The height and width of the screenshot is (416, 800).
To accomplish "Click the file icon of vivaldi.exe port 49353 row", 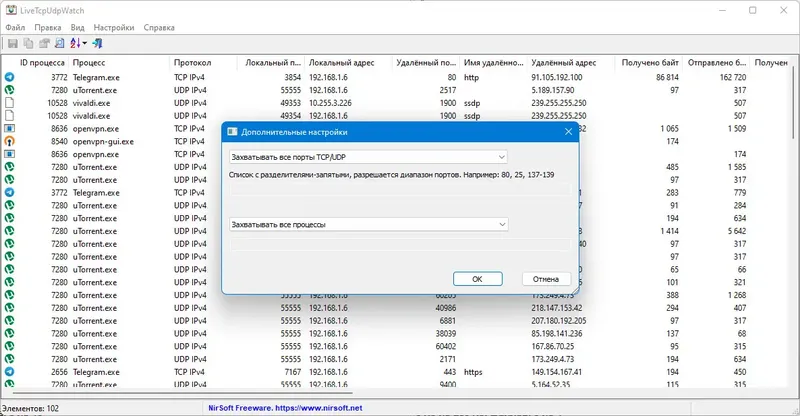I will (x=10, y=103).
